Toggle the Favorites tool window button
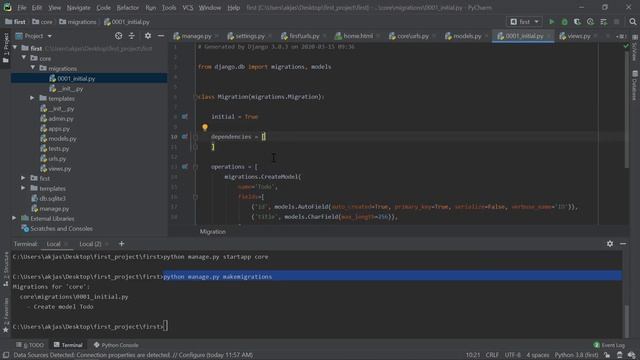 (6, 315)
